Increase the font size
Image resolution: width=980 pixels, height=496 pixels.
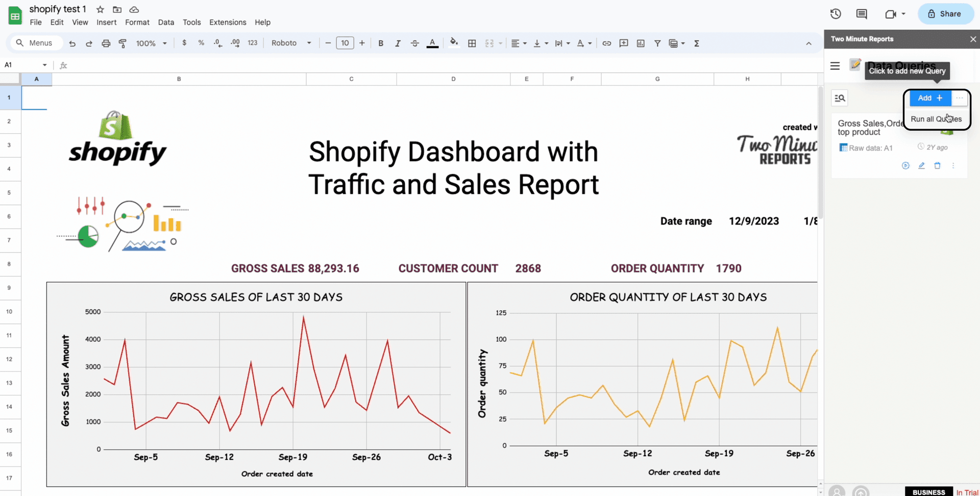(362, 43)
